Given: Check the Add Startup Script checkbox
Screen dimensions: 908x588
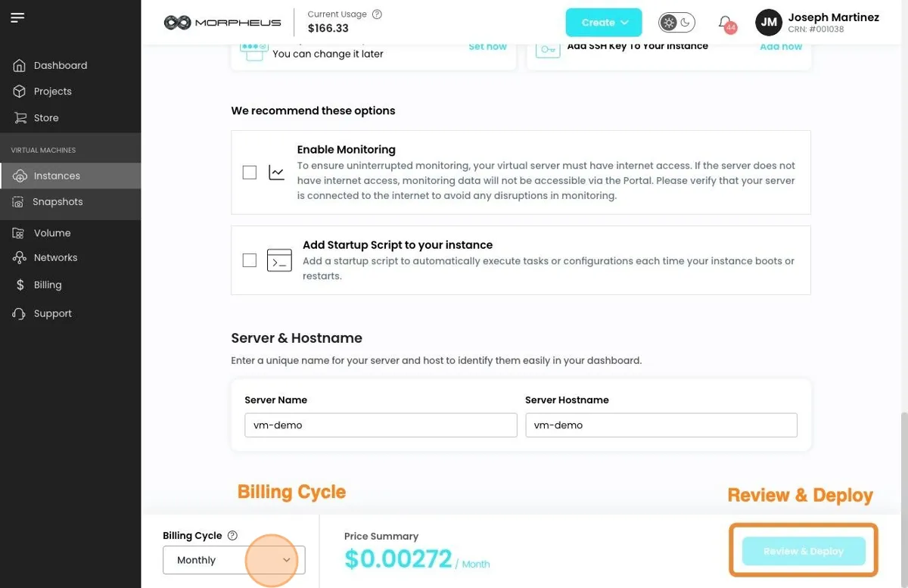Looking at the screenshot, I should (250, 260).
